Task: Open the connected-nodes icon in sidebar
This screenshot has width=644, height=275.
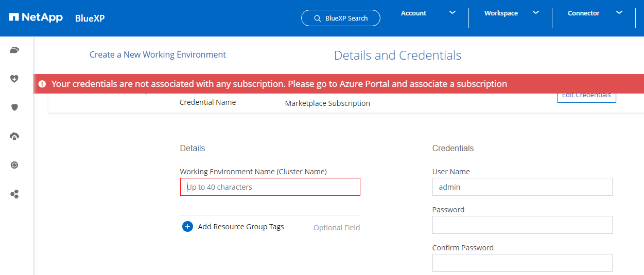Action: (14, 194)
